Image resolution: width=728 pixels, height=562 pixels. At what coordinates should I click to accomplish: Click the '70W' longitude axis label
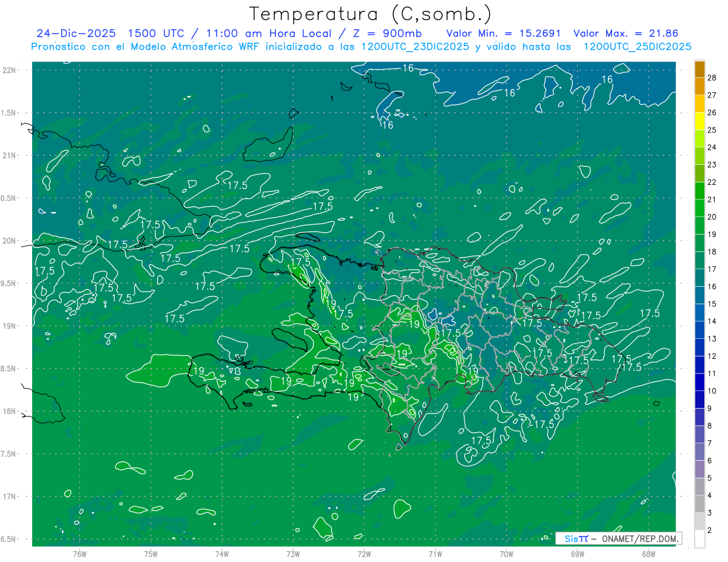pyautogui.click(x=507, y=554)
